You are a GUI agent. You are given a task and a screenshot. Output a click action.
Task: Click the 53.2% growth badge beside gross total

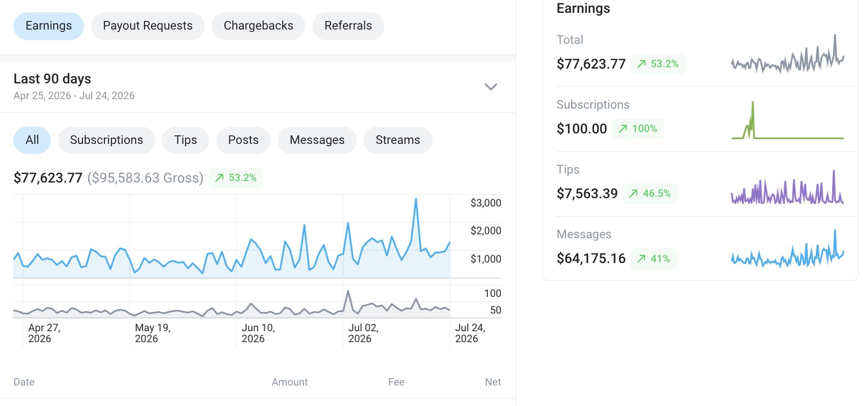pos(236,178)
